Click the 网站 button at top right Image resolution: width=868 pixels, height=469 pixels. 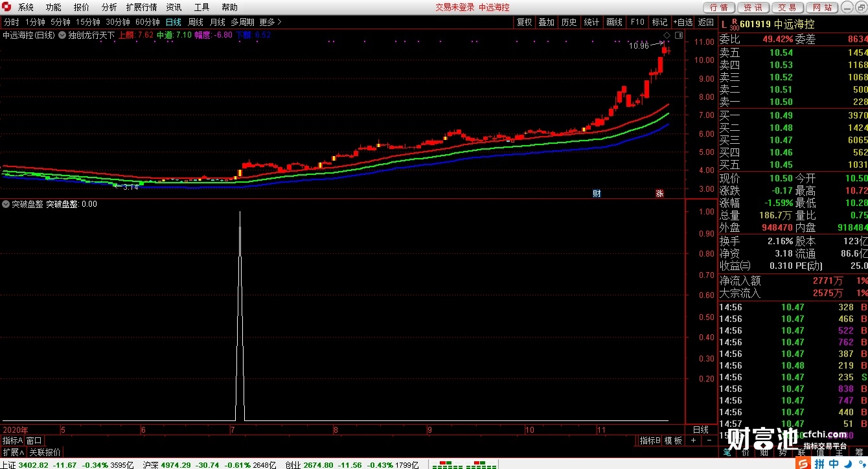821,7
